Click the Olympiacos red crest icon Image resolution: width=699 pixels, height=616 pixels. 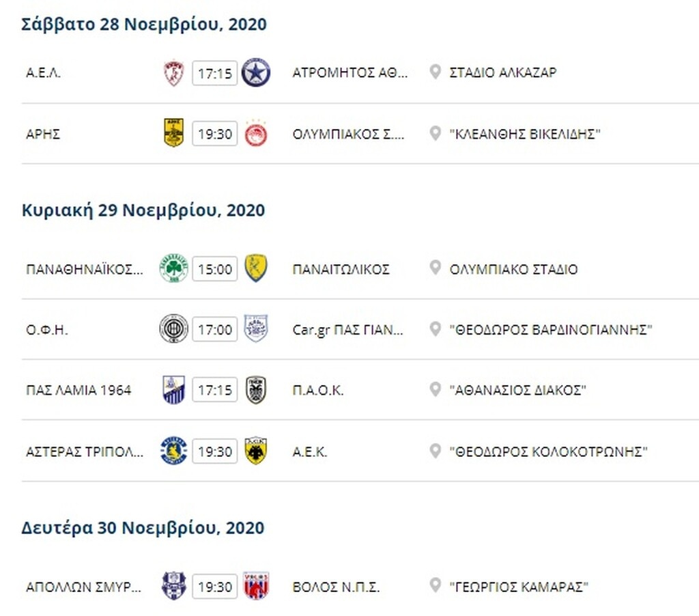coord(256,134)
